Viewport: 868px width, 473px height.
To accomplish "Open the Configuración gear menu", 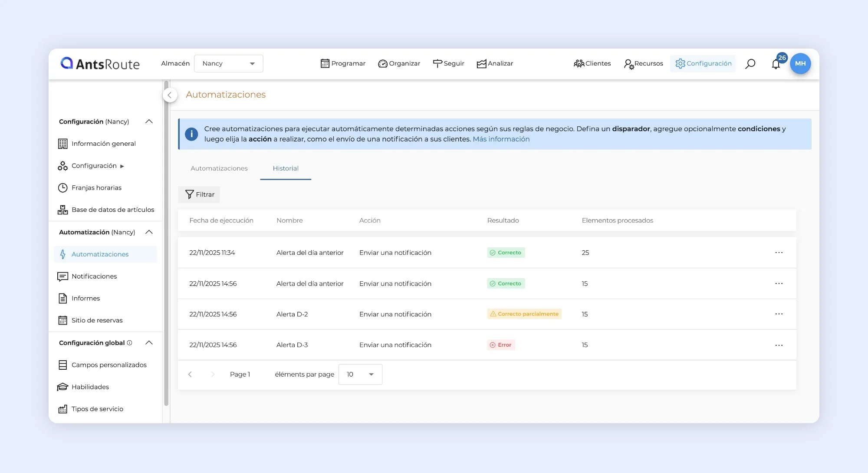I will 703,63.
